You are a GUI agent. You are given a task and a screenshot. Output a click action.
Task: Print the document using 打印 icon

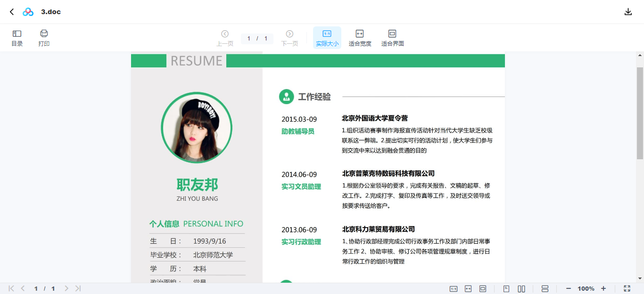44,37
